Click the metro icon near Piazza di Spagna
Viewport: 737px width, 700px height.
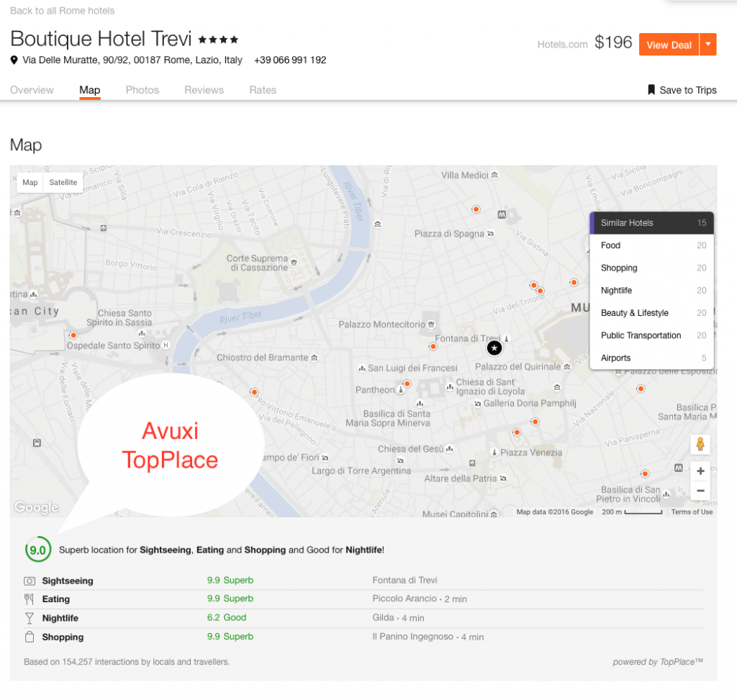[502, 214]
